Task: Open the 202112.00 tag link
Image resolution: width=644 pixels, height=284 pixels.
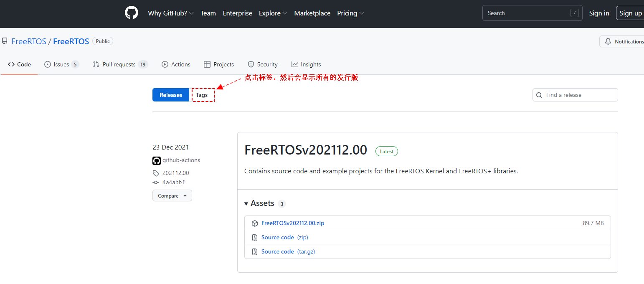Action: pos(175,173)
